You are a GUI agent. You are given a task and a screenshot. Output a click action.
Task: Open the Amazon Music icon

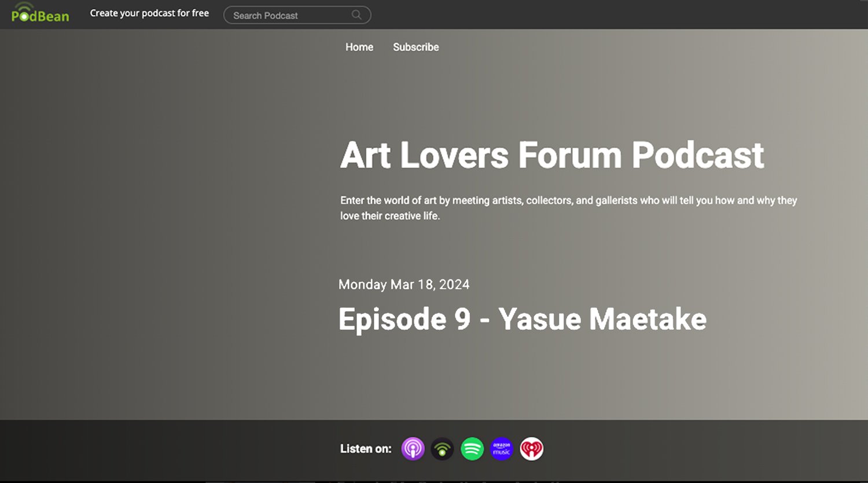point(502,449)
